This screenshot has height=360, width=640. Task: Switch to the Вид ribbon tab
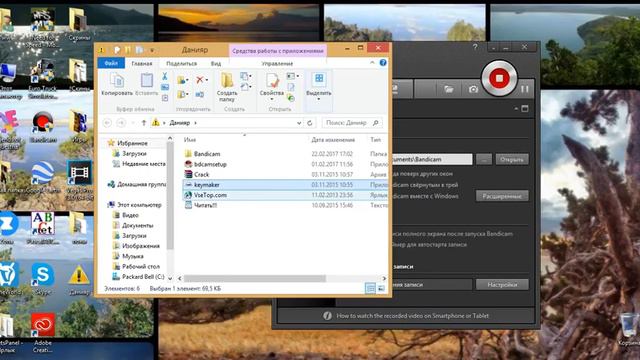[216, 64]
